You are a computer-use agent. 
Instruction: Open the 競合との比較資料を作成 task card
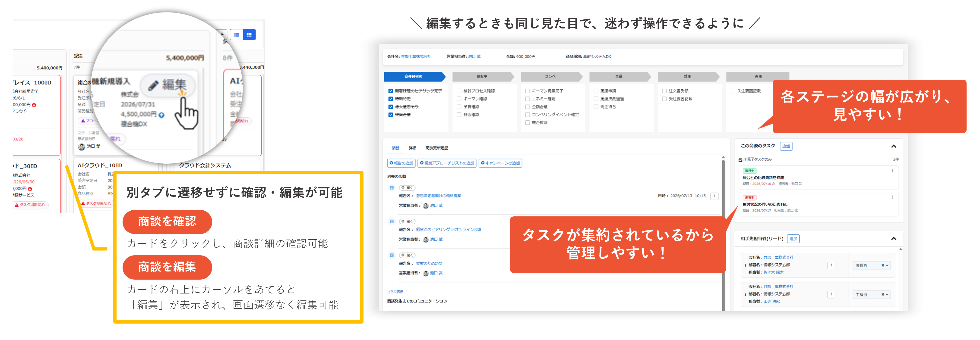tap(818, 178)
